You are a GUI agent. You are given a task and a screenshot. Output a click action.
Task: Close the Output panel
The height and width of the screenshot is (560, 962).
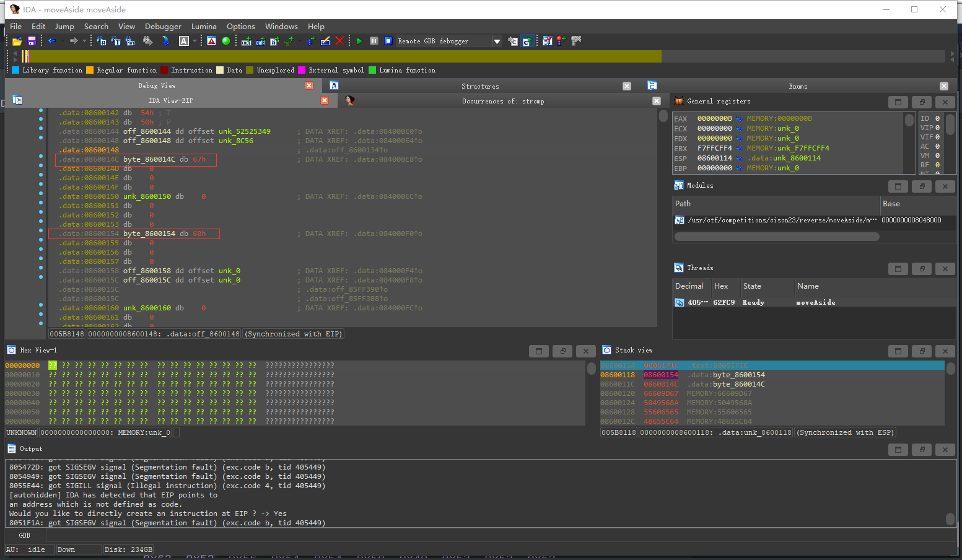945,450
